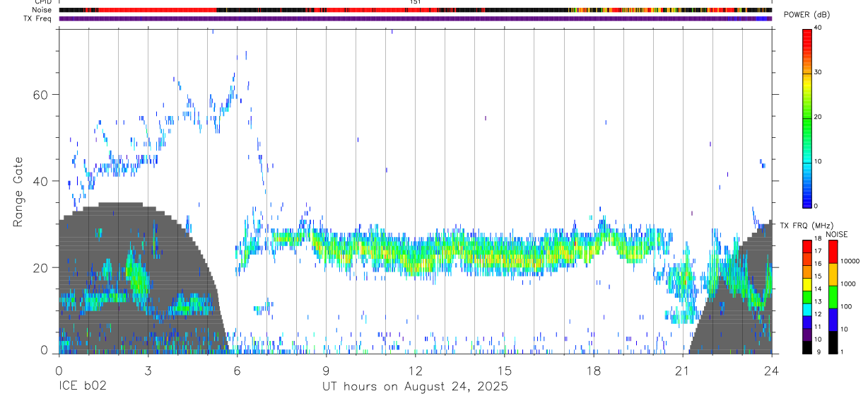This screenshot has width=868, height=401.
Task: Click the 21 UT hour tick label
Action: pyautogui.click(x=682, y=370)
